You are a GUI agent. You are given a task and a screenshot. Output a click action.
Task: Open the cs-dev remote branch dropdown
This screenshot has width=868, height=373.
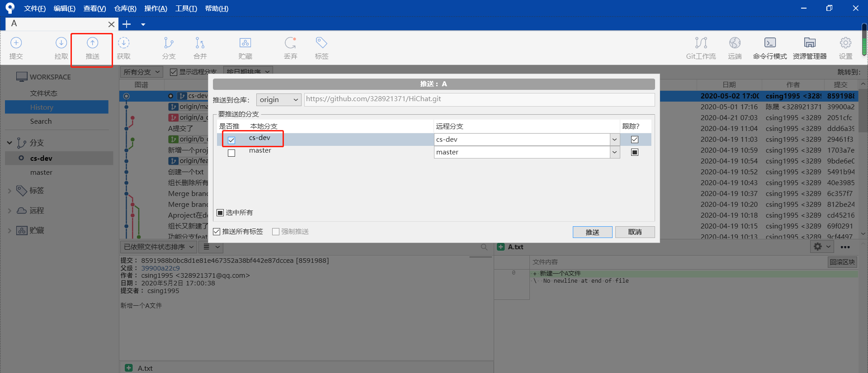click(614, 140)
